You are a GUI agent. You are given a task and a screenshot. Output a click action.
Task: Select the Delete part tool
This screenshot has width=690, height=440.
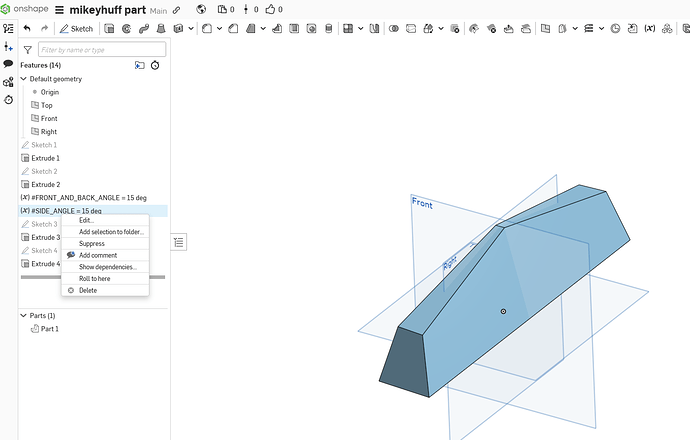click(455, 29)
